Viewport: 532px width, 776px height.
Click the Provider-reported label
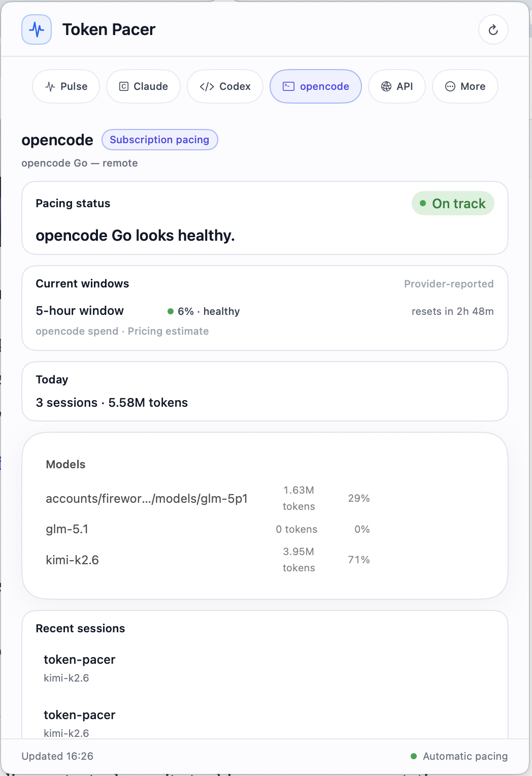pos(449,284)
